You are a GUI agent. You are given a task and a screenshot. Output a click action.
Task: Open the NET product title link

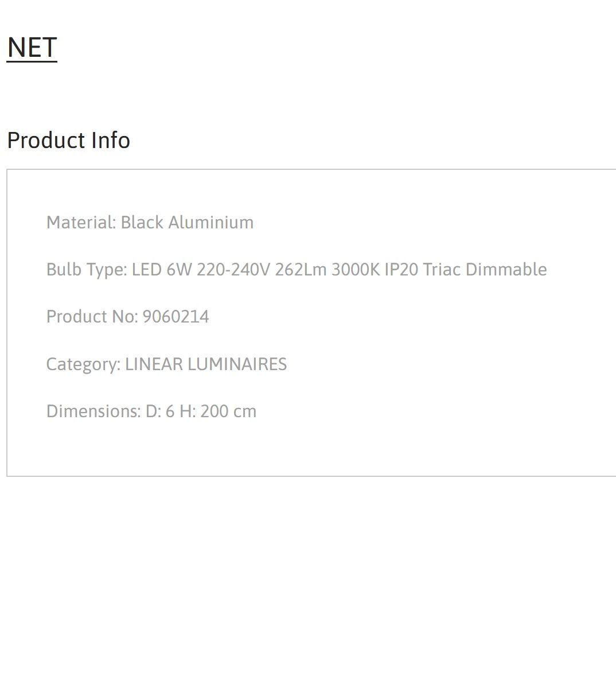pyautogui.click(x=32, y=48)
